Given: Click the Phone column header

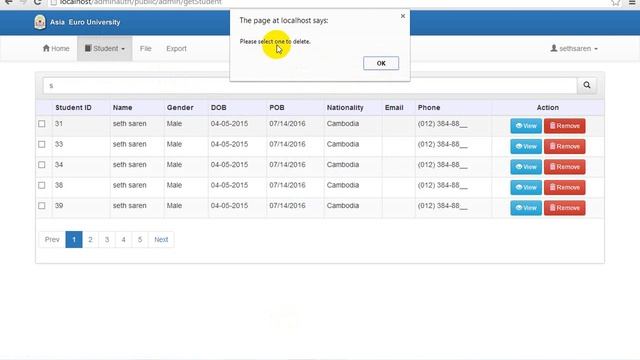Looking at the screenshot, I should [x=429, y=108].
